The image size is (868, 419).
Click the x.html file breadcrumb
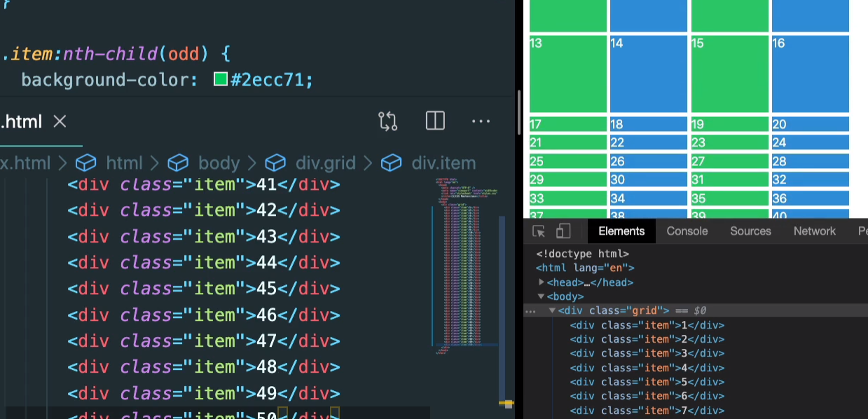(25, 163)
